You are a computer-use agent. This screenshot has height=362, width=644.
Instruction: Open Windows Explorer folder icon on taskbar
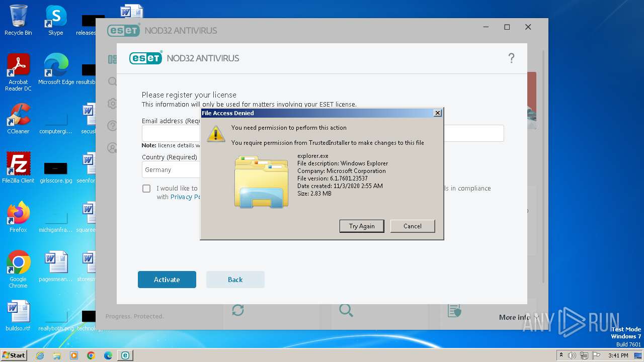57,355
